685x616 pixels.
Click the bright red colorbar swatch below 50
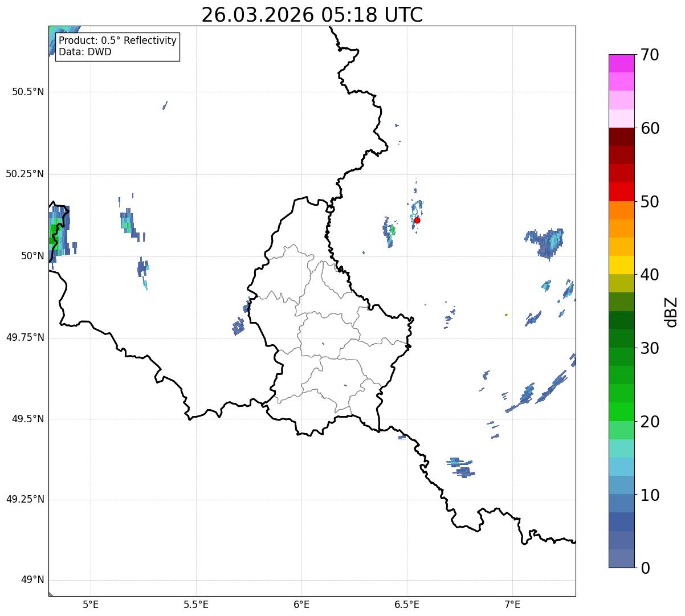click(x=621, y=192)
